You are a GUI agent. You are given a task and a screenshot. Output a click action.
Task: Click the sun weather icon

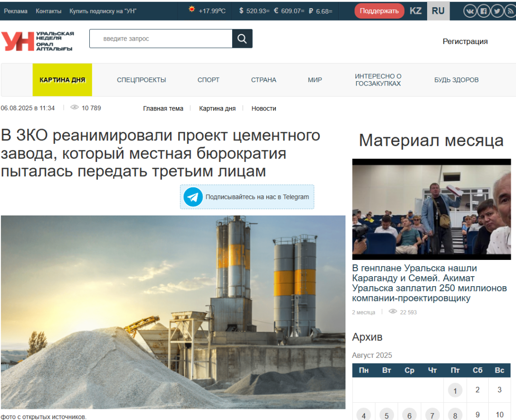tap(192, 10)
